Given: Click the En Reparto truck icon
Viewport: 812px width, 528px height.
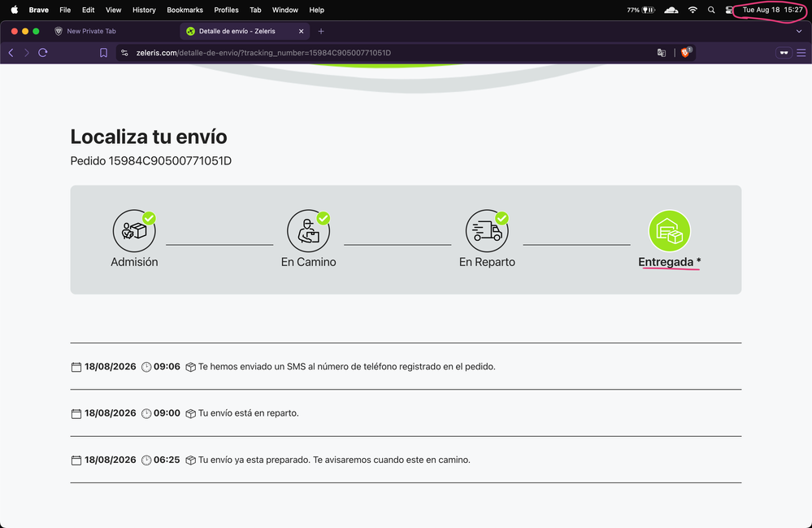Looking at the screenshot, I should point(487,230).
